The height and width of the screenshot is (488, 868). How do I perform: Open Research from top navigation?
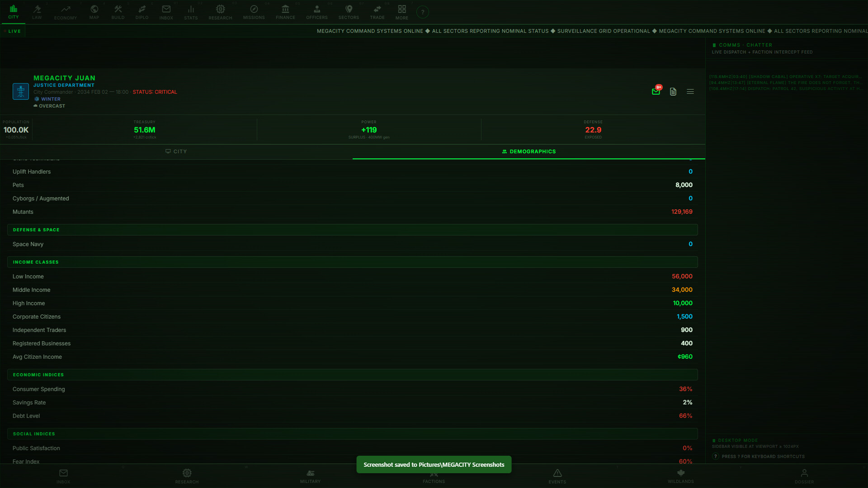pos(221,12)
